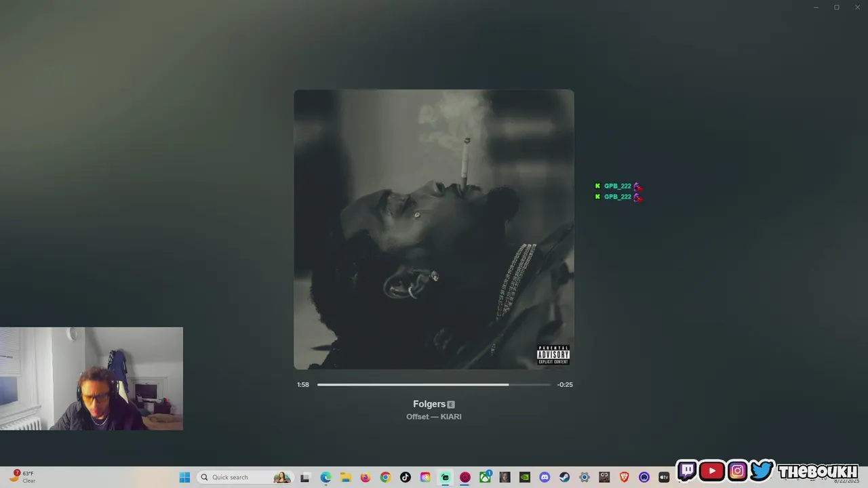
Task: Open the weather widget showing 63°F
Action: coord(22,476)
